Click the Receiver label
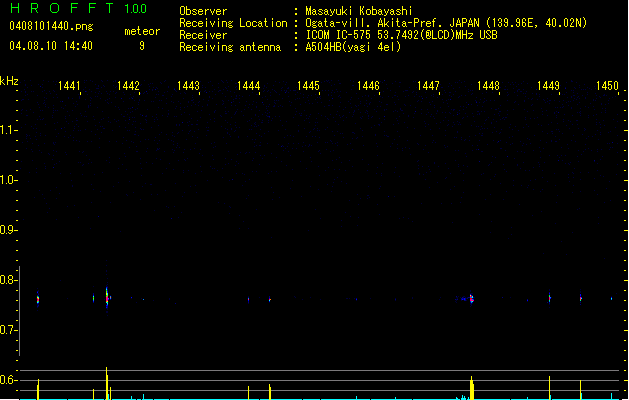 (x=203, y=35)
